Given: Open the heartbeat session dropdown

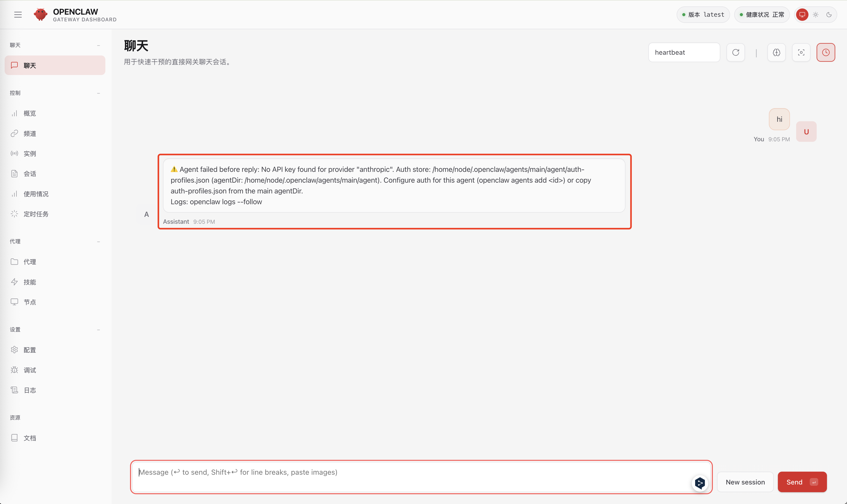Looking at the screenshot, I should point(684,52).
